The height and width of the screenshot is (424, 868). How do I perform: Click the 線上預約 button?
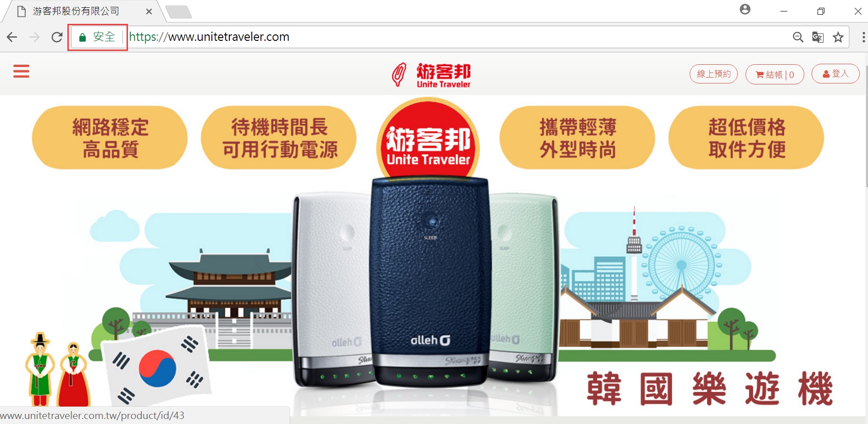pyautogui.click(x=713, y=74)
